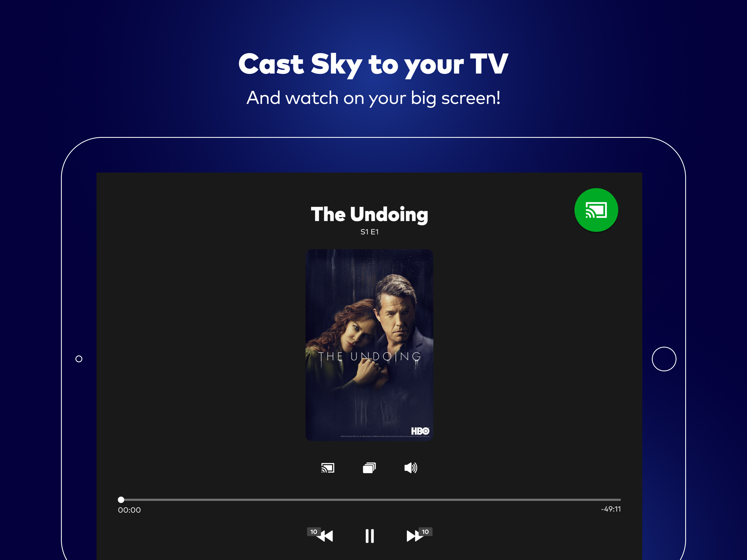
Task: Pause playback
Action: (370, 536)
